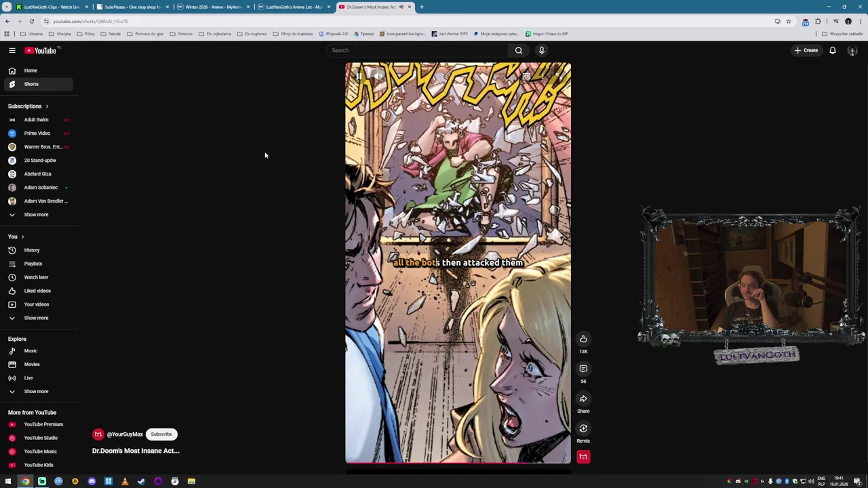Expand Subscriptions section arrow
This screenshot has height=488, width=868.
47,106
